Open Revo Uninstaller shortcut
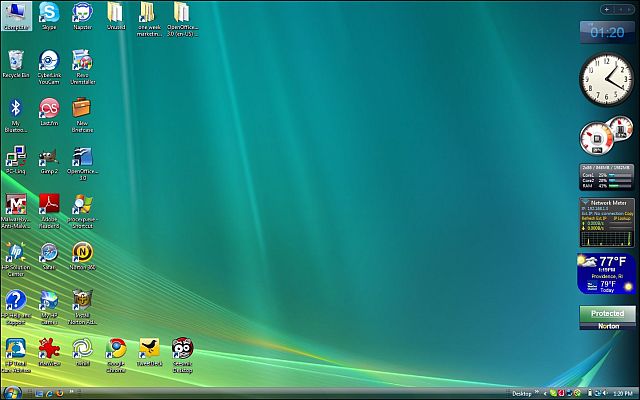Viewport: 640px width, 400px height. point(82,67)
